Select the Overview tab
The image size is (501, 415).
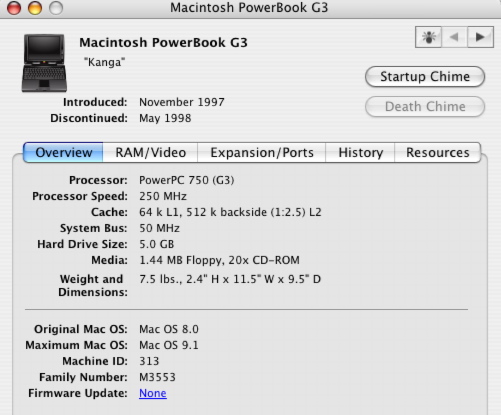[63, 152]
